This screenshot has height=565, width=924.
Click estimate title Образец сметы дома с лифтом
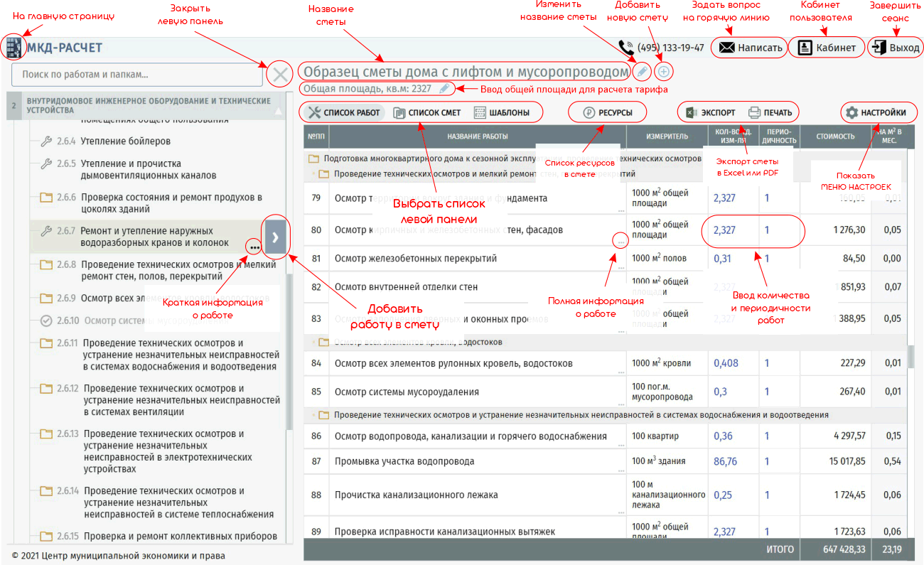[466, 72]
